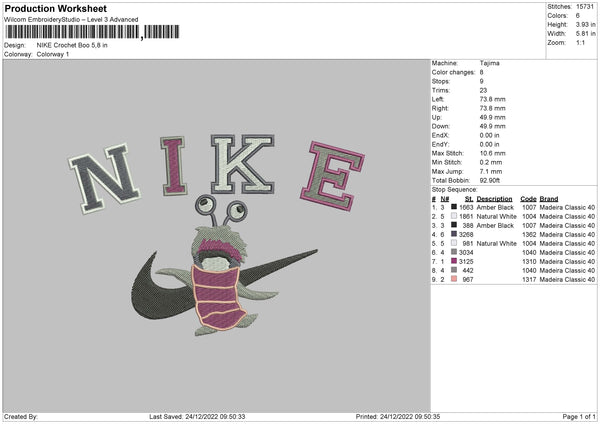Click the design name 'NIKE Crochet Boo 5,8 in'
600x424 pixels.
pos(72,45)
